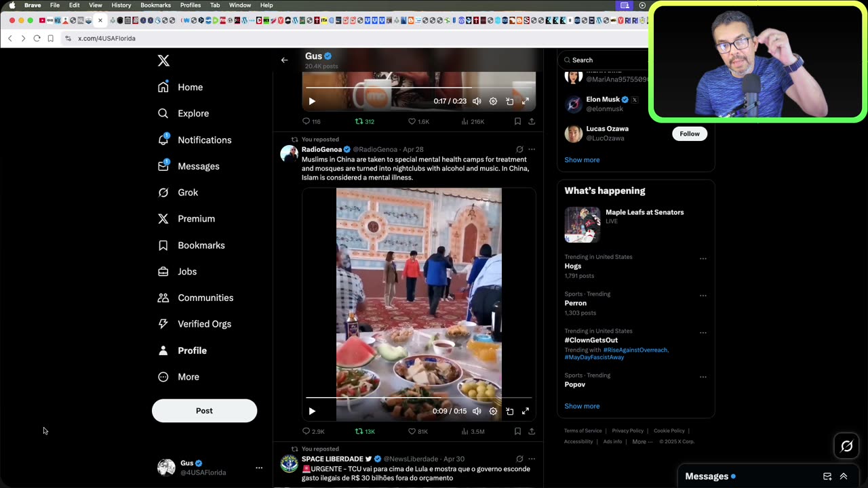The width and height of the screenshot is (868, 488).
Task: Open Notifications in the sidebar
Action: point(195,140)
